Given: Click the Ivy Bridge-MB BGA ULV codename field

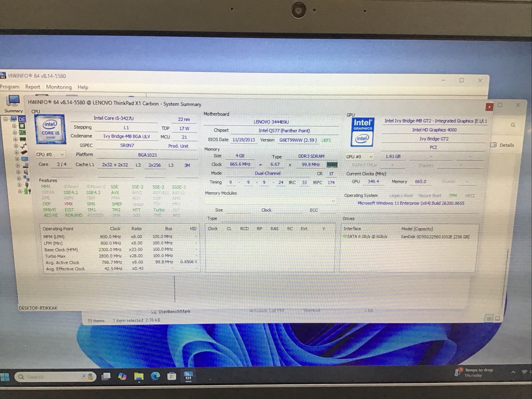Looking at the screenshot, I should coord(126,136).
